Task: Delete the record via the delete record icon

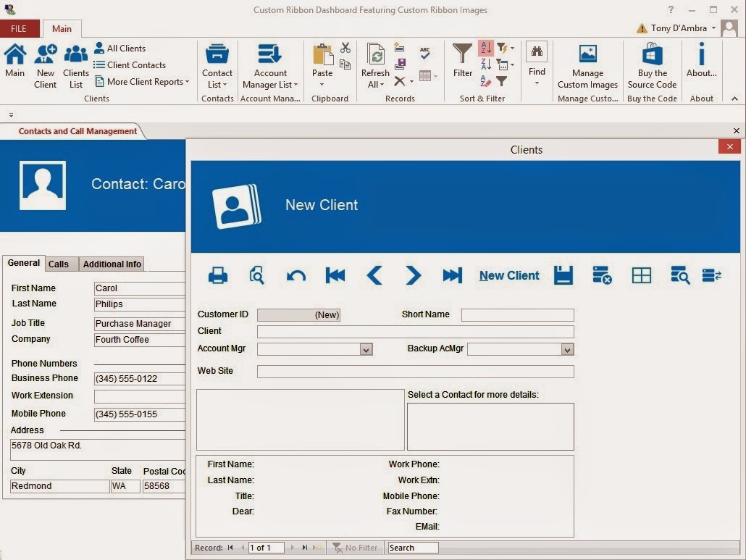Action: point(601,275)
